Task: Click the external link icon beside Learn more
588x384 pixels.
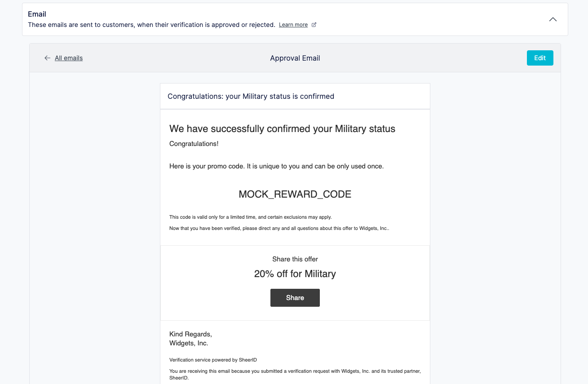Action: point(314,25)
